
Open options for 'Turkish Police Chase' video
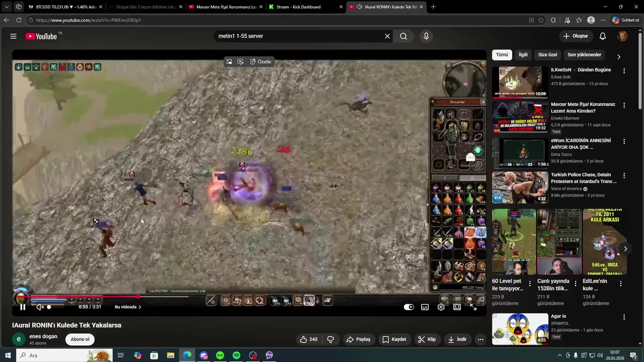[x=624, y=176]
